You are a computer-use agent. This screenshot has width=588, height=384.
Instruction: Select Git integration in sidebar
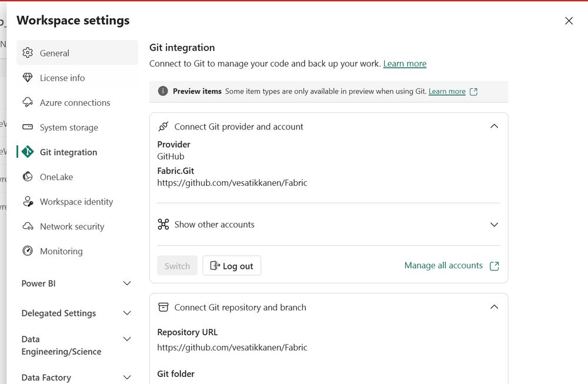tap(77, 152)
